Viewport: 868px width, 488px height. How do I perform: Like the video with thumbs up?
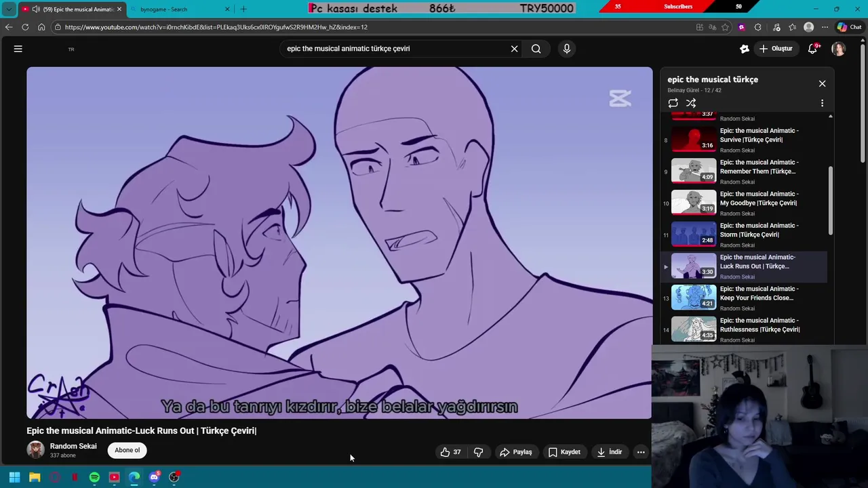point(451,452)
